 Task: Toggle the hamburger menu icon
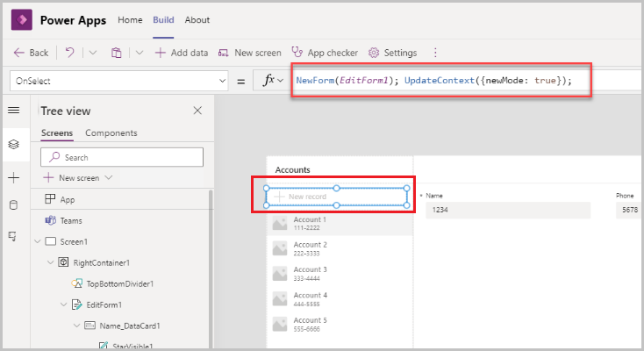pyautogui.click(x=13, y=111)
